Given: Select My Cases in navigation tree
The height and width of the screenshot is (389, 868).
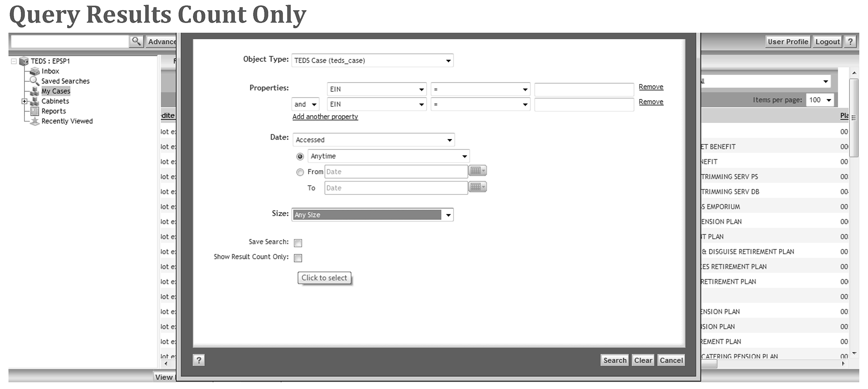Looking at the screenshot, I should click(55, 91).
